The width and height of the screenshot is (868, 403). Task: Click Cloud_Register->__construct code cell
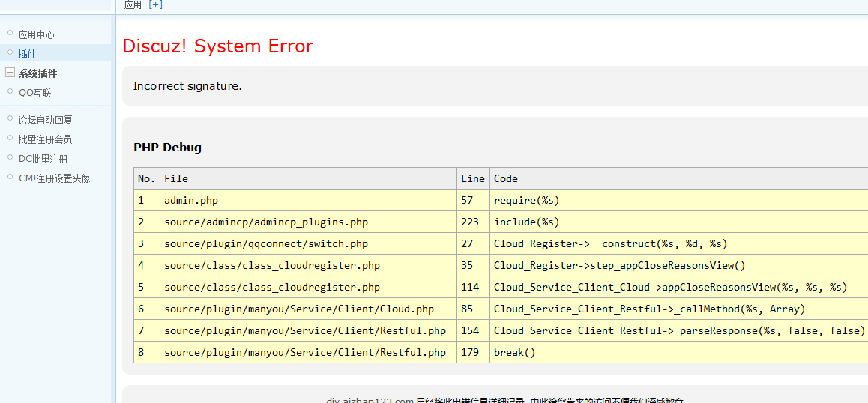coord(678,243)
